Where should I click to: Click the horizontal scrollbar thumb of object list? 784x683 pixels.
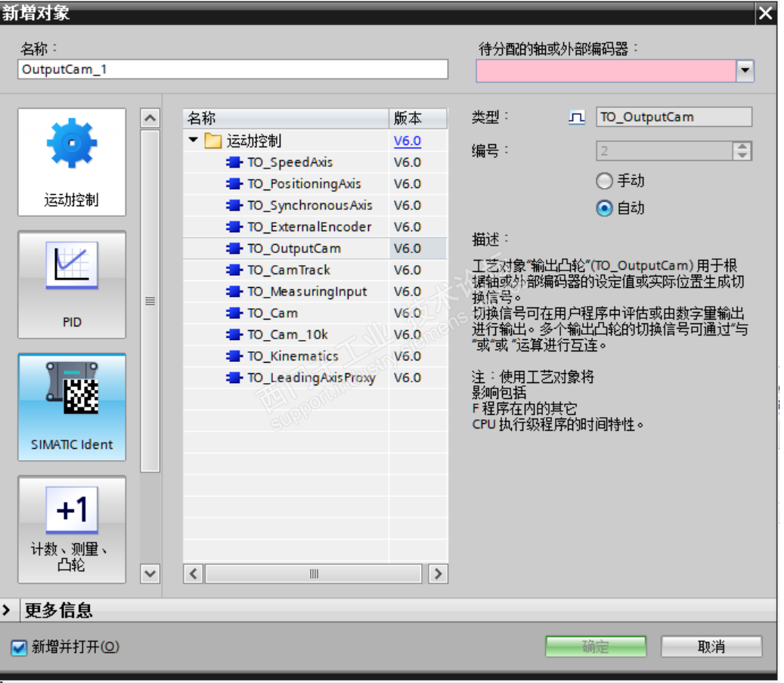coord(314,573)
